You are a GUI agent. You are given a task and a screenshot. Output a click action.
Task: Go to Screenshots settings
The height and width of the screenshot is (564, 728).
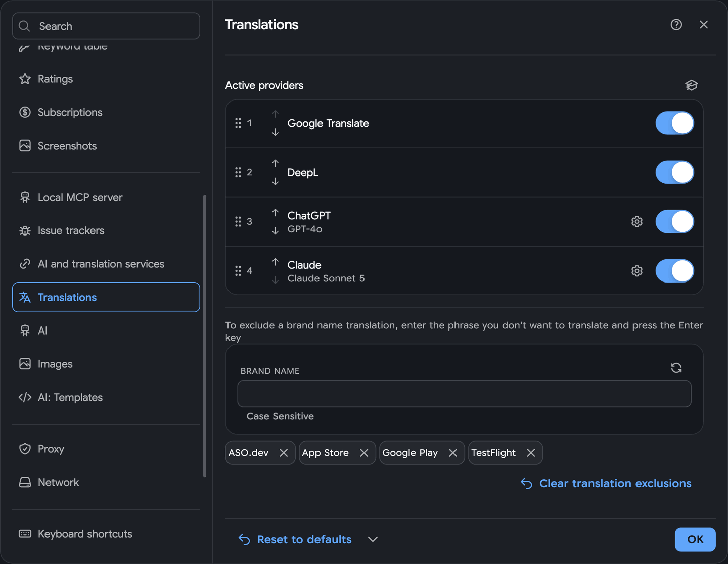pyautogui.click(x=106, y=146)
